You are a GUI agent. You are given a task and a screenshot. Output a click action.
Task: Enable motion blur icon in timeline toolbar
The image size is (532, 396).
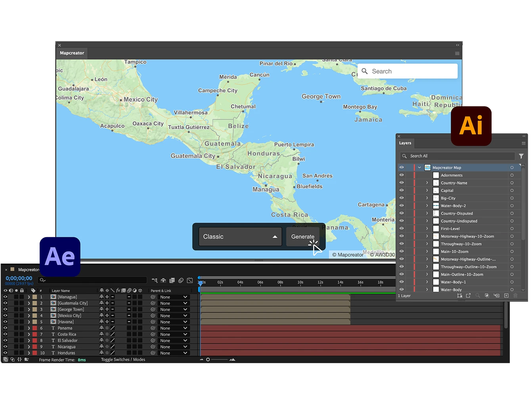tap(181, 280)
